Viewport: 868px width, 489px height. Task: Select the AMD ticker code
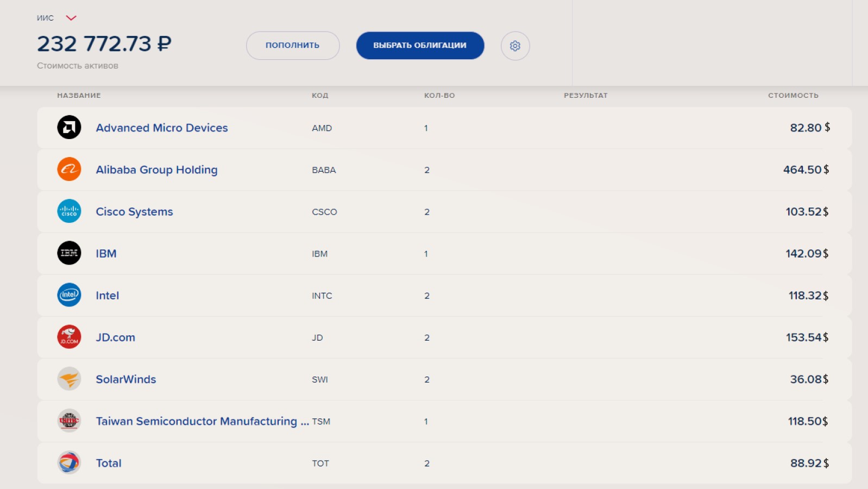(x=322, y=128)
